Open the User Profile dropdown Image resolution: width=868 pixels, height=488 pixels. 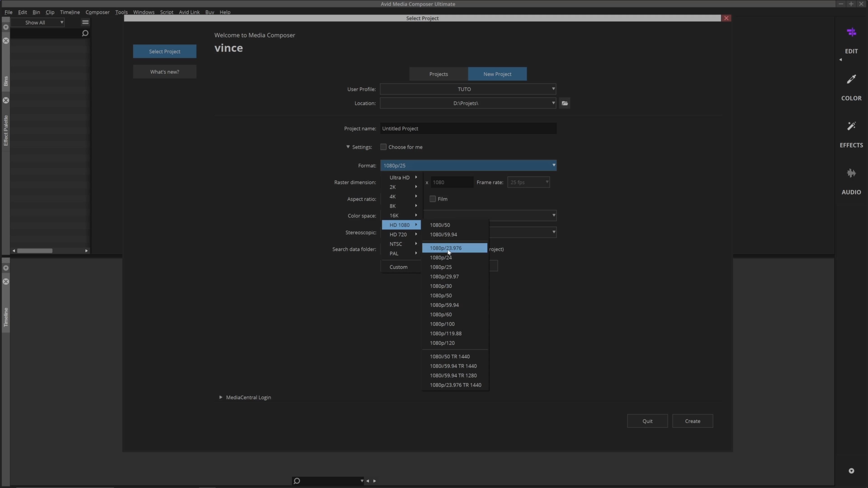point(468,89)
